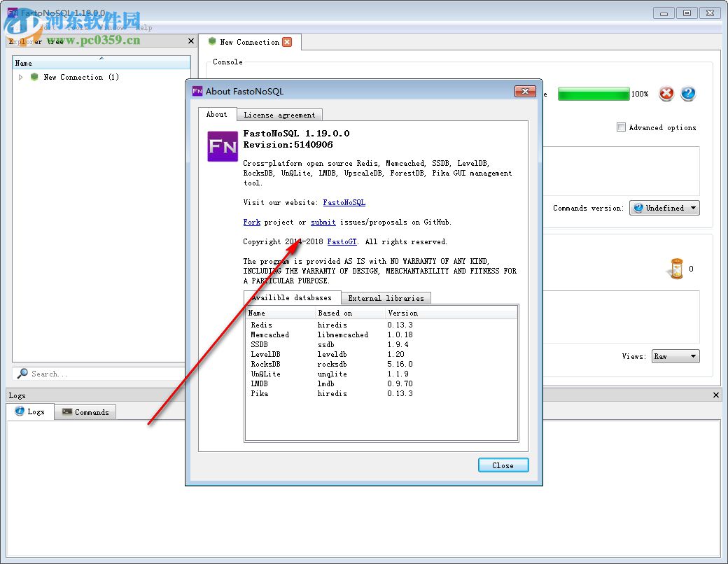Select the New Connection console tab

(250, 42)
